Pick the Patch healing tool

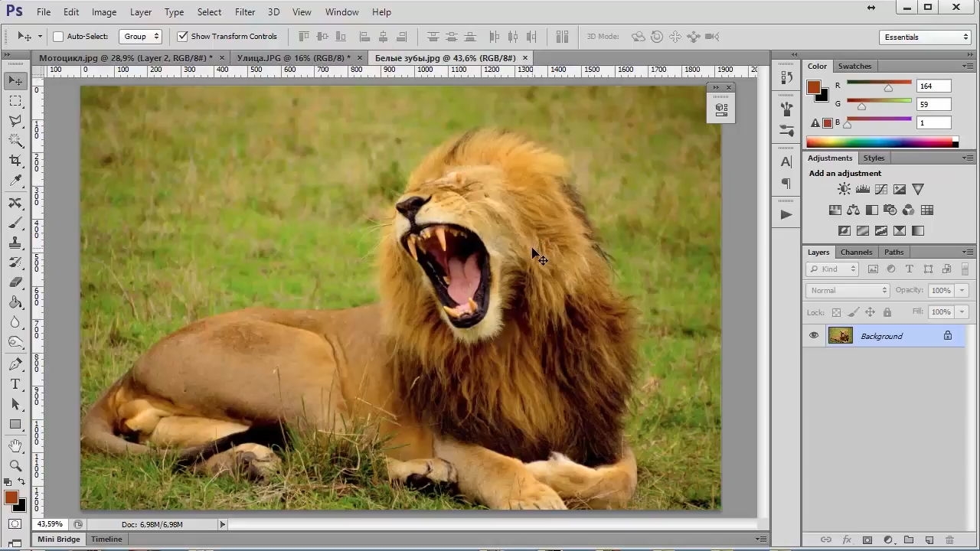point(15,203)
